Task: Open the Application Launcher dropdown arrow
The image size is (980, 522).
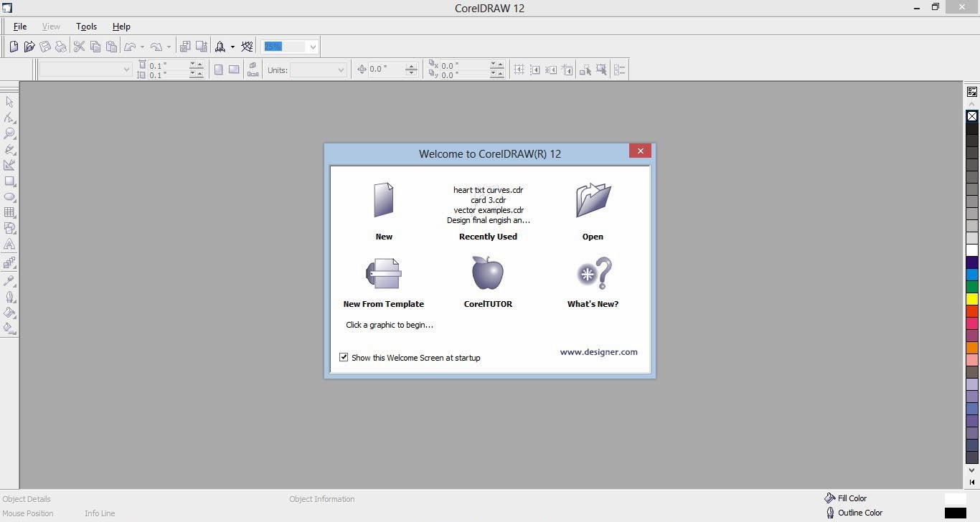Action: tap(232, 46)
